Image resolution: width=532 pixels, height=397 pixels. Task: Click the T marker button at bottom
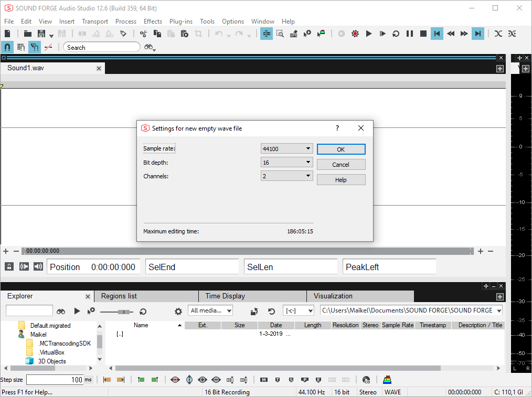pyautogui.click(x=278, y=380)
